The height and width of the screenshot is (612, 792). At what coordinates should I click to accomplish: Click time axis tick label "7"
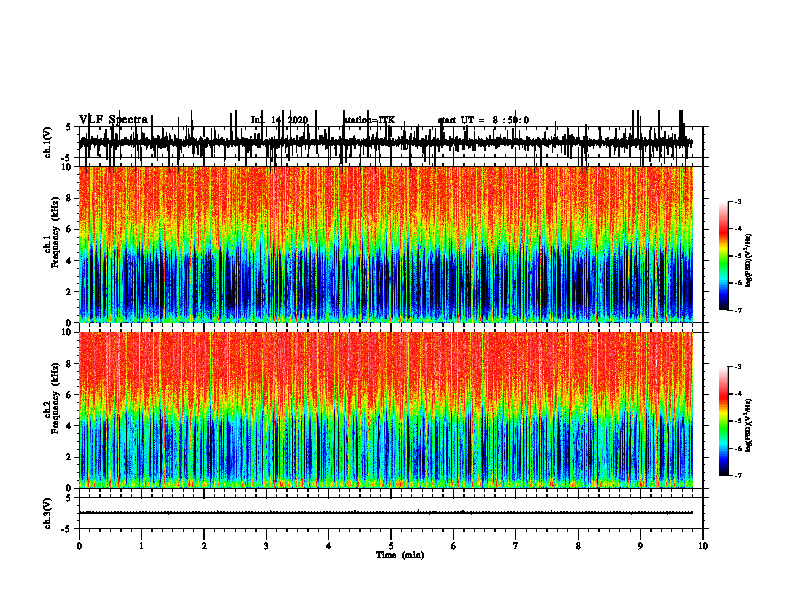(516, 546)
